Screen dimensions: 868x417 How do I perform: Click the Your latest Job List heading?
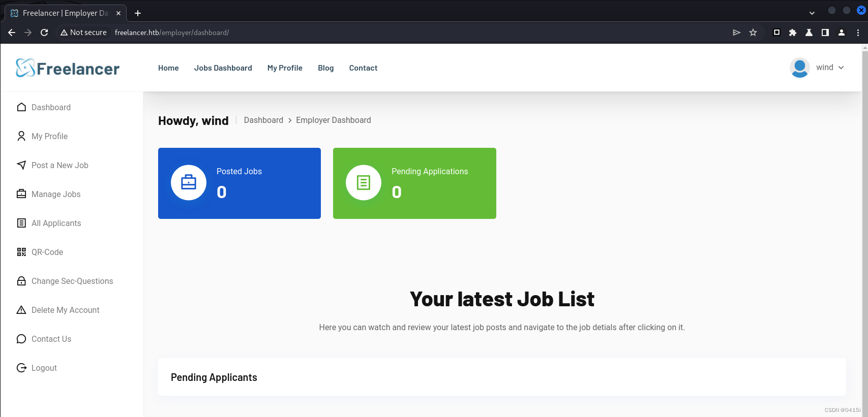pyautogui.click(x=502, y=299)
